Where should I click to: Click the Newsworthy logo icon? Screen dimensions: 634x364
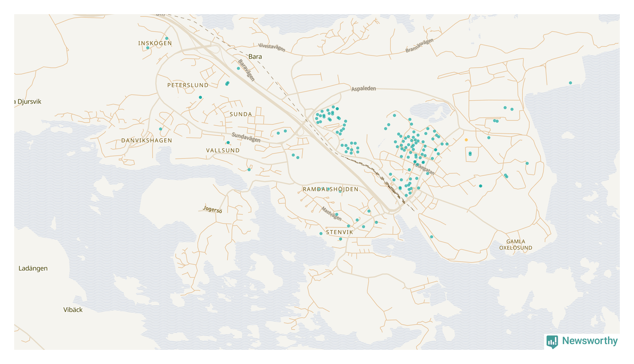click(552, 341)
